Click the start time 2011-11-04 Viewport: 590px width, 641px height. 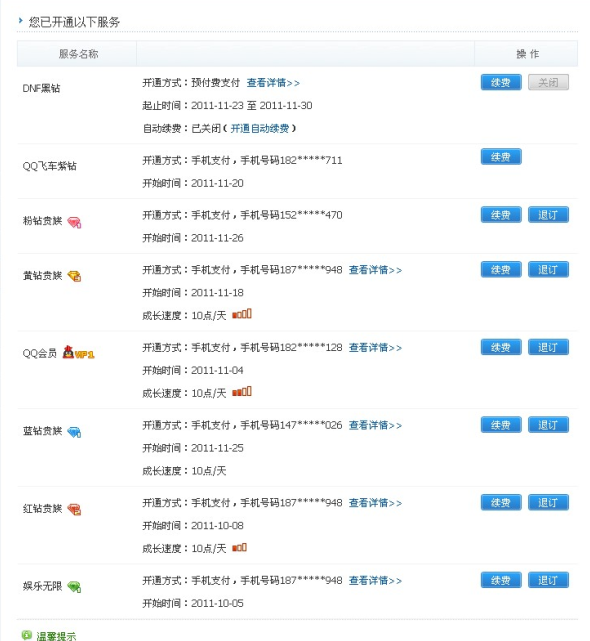pyautogui.click(x=217, y=371)
